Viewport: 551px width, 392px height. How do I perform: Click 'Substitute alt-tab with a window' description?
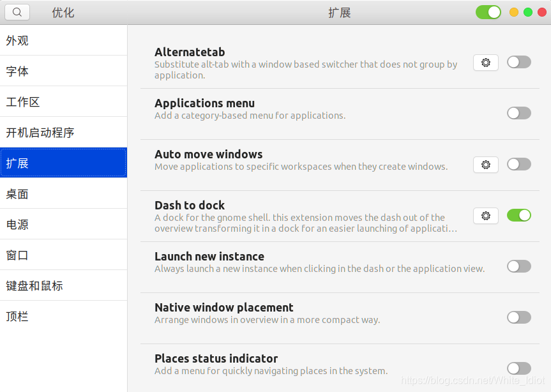[x=306, y=70]
